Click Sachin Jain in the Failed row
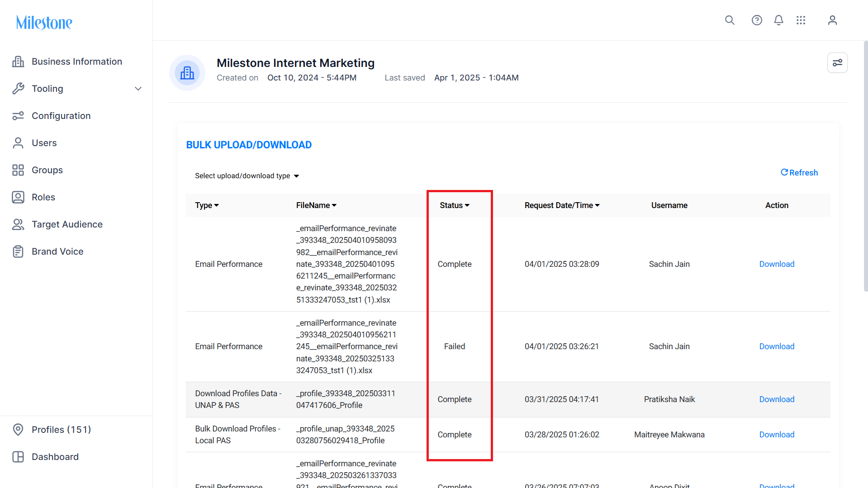The image size is (868, 488). pyautogui.click(x=669, y=346)
